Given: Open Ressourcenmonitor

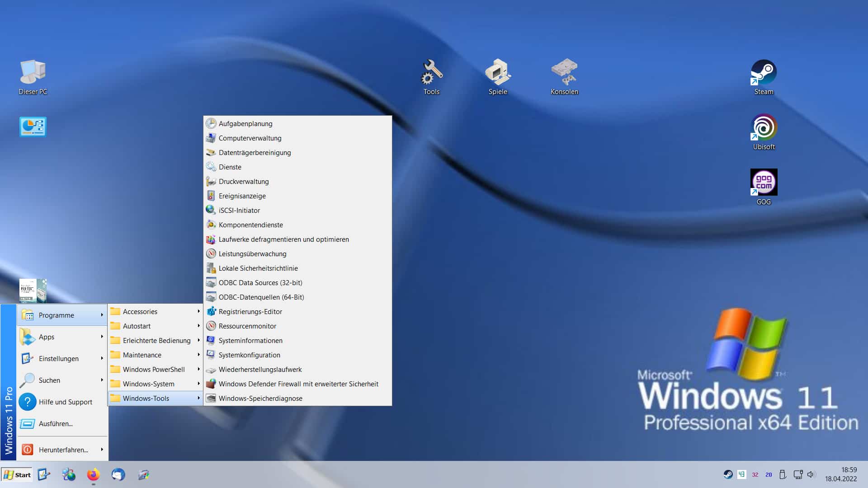Looking at the screenshot, I should click(x=297, y=326).
